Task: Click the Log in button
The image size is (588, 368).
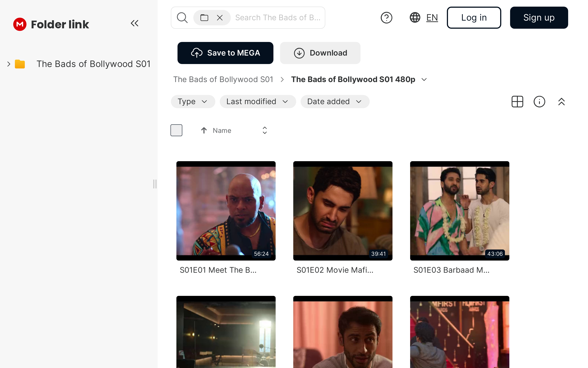Action: tap(474, 17)
